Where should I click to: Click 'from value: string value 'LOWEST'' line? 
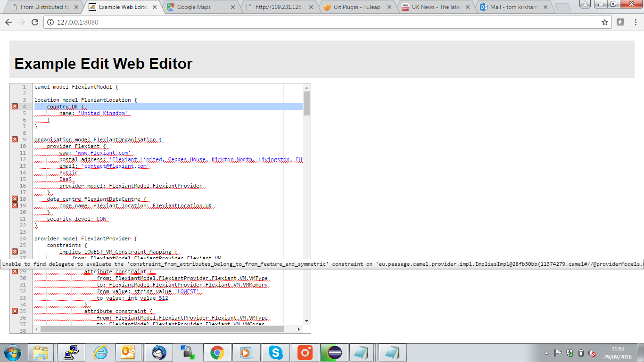(149, 291)
